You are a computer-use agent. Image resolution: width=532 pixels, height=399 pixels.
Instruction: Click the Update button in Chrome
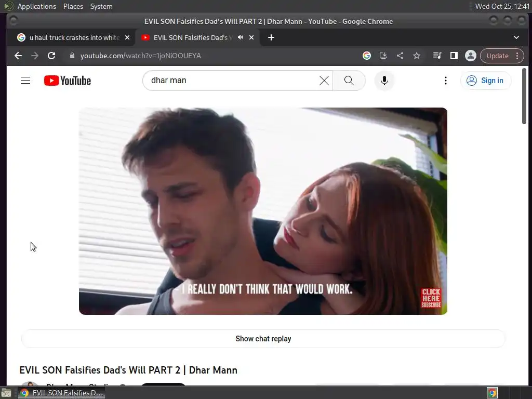point(497,56)
